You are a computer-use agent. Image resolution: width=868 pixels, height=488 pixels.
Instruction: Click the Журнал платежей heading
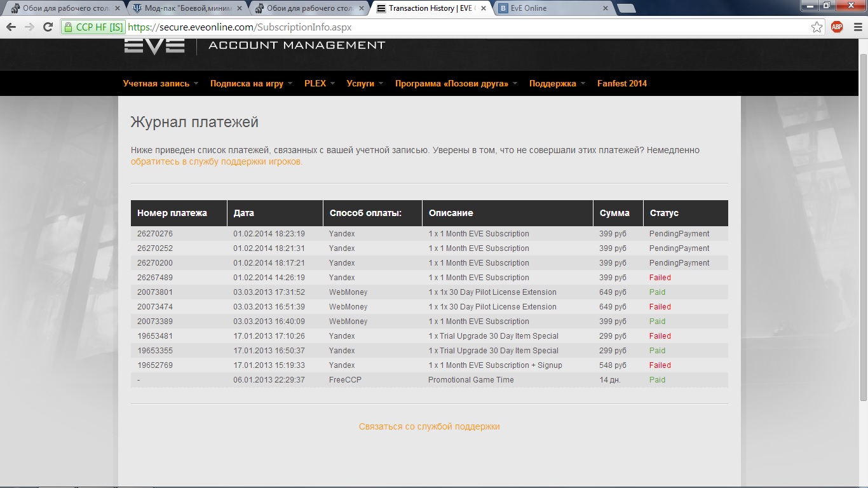click(194, 122)
